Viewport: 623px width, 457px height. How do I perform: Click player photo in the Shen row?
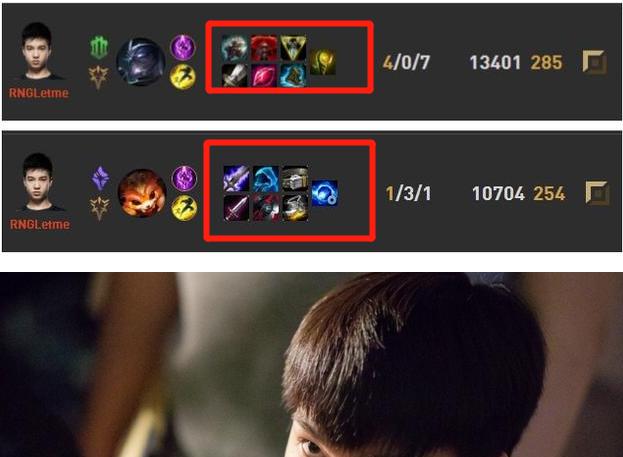[x=37, y=50]
